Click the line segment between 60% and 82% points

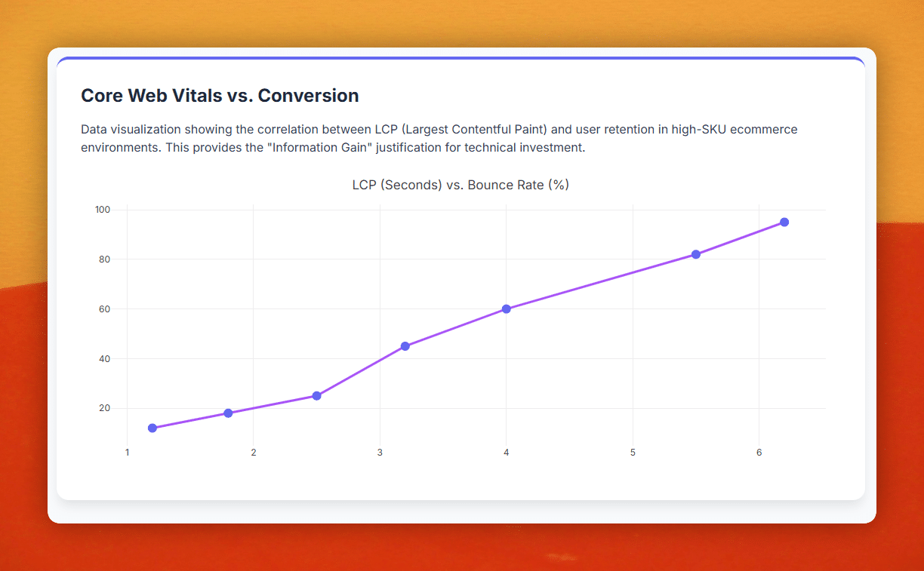[601, 281]
